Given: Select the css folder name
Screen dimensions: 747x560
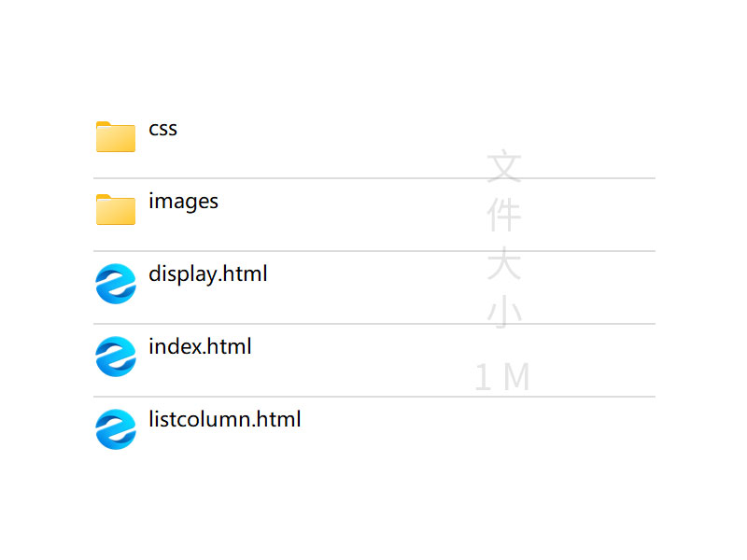Looking at the screenshot, I should tap(162, 129).
